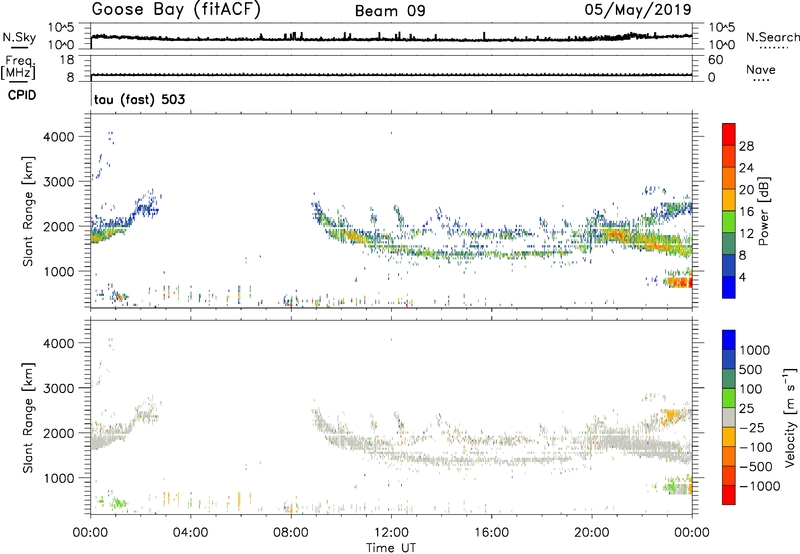Click the "24" label on the power colorbar
Screen dimensions: 800x554
tap(746, 168)
